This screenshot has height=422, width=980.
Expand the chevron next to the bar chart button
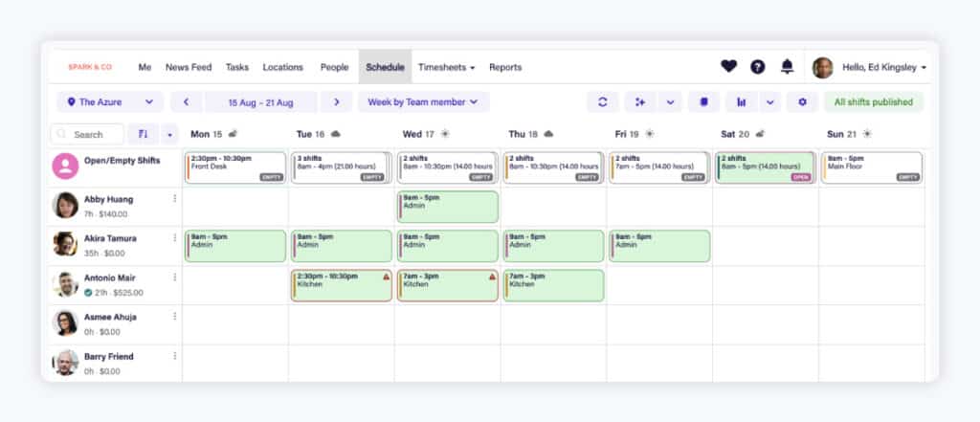click(x=770, y=101)
